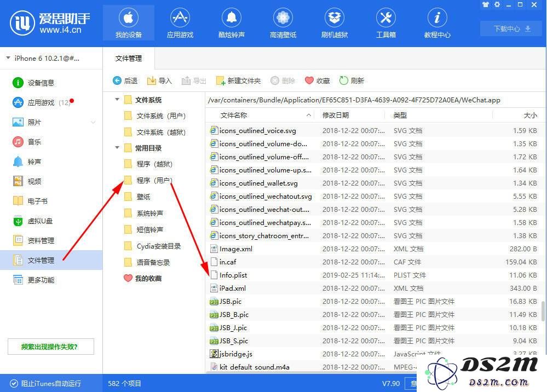
Task: Expand the iPhone 6 device dropdown
Action: [x=8, y=58]
